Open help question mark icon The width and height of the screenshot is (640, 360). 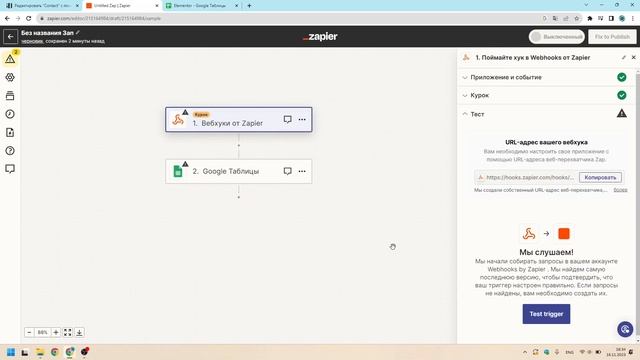(10, 151)
